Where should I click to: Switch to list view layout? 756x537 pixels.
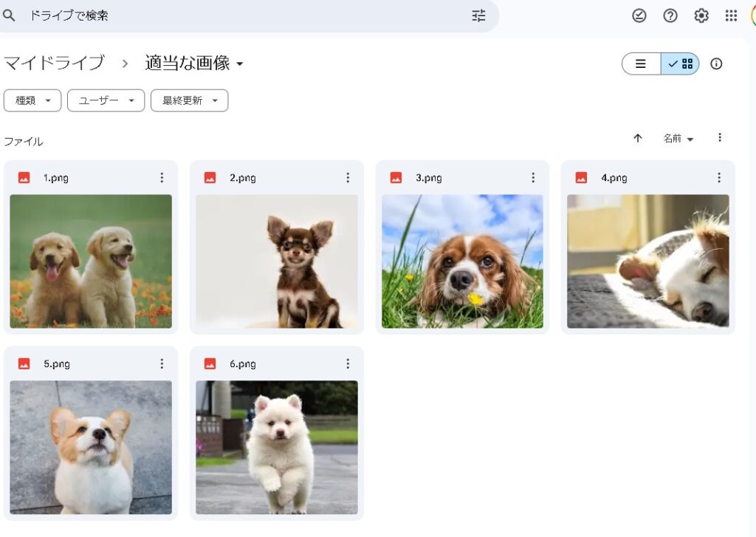point(641,64)
